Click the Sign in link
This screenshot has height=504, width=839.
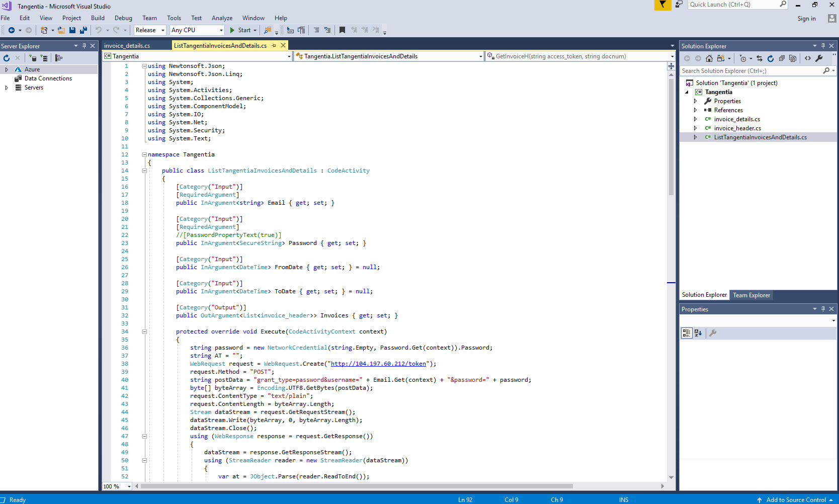click(806, 19)
